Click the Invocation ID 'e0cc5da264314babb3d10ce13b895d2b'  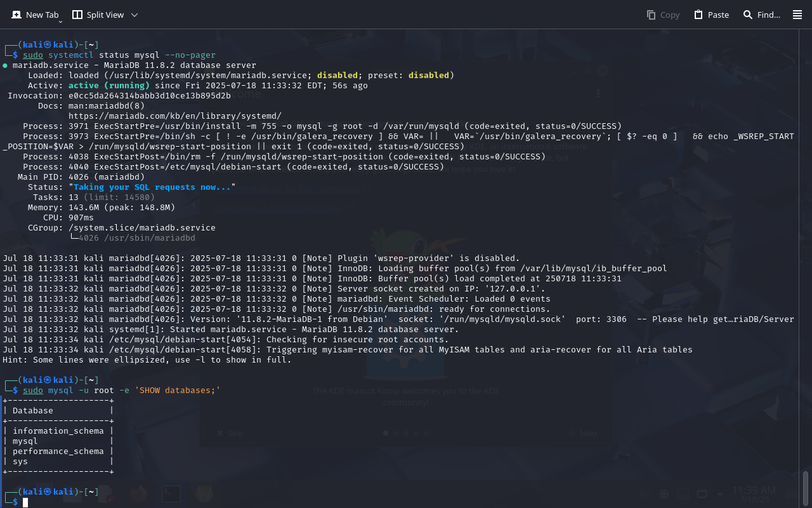point(150,96)
